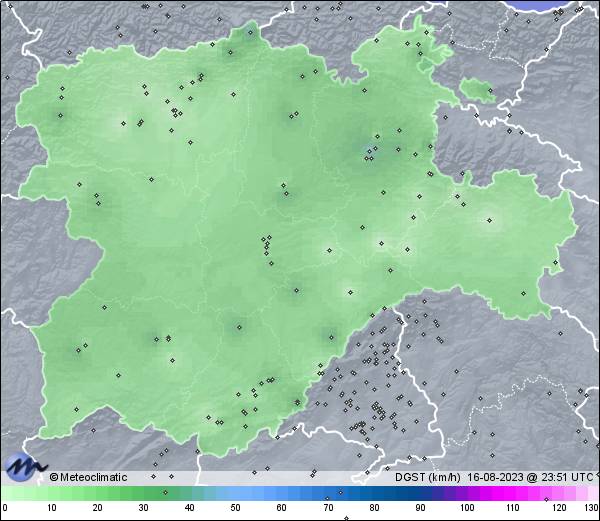Click the 50 scale label
The height and width of the screenshot is (521, 600).
[x=235, y=508]
